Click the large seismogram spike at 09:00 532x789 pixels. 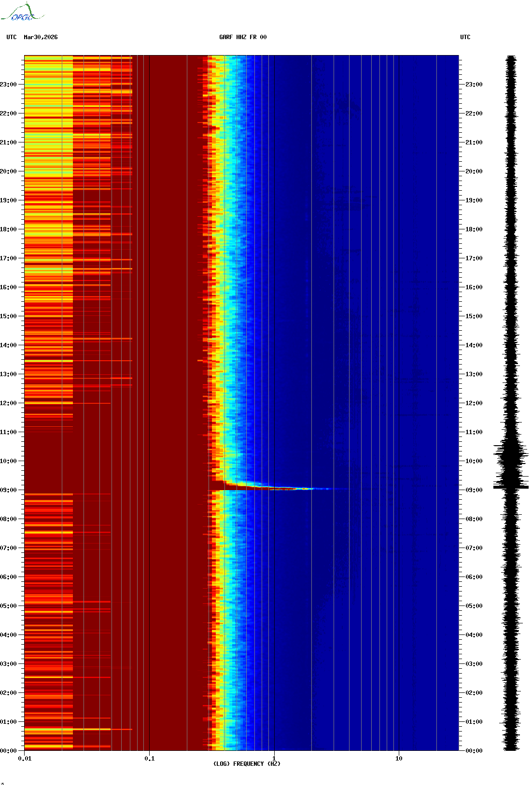(x=511, y=487)
